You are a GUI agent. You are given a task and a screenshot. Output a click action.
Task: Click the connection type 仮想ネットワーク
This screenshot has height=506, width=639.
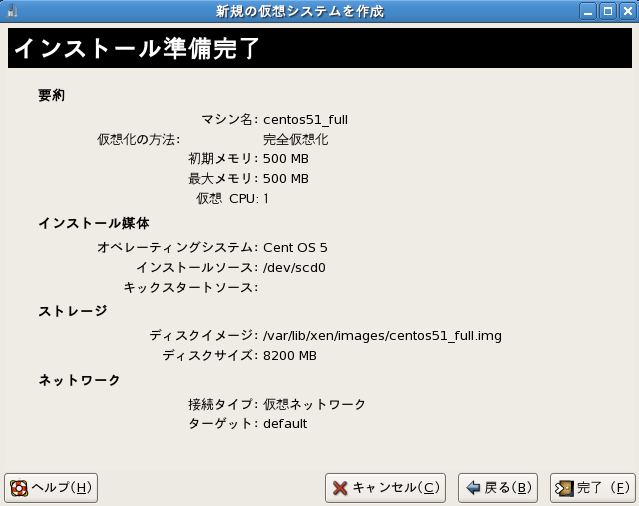(x=314, y=404)
